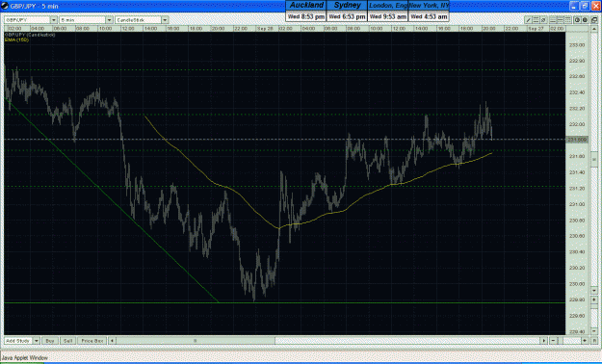Click the horizontal scrollbar thumb
The width and height of the screenshot is (602, 364).
(195, 341)
